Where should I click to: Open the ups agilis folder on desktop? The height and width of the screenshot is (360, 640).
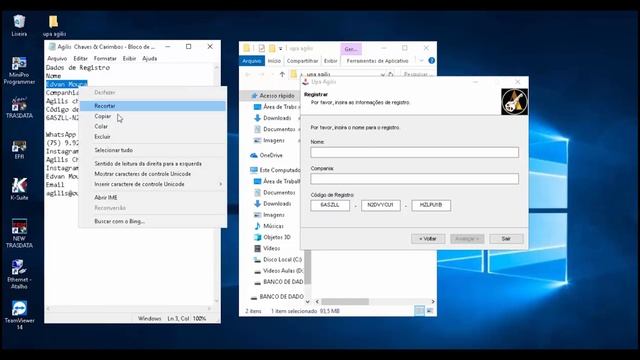coord(54,25)
